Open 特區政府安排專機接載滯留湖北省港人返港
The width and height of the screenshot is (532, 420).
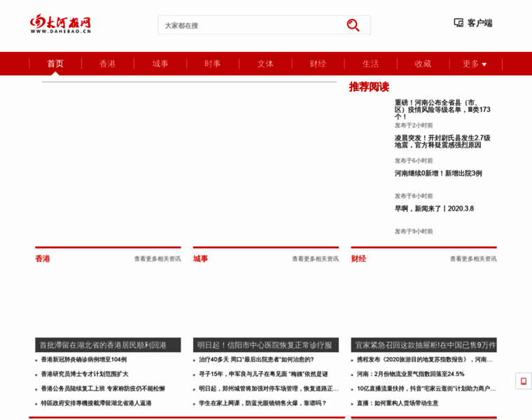click(x=96, y=403)
